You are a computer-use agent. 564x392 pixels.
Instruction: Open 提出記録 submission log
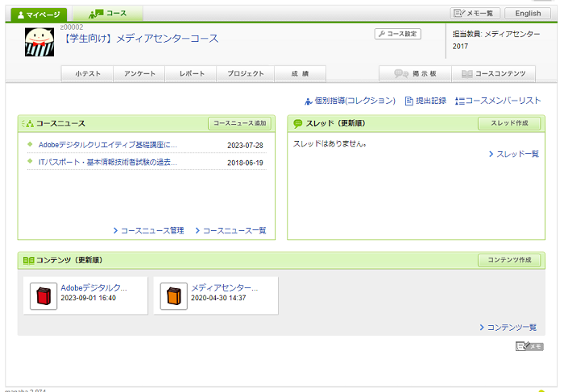click(x=425, y=101)
